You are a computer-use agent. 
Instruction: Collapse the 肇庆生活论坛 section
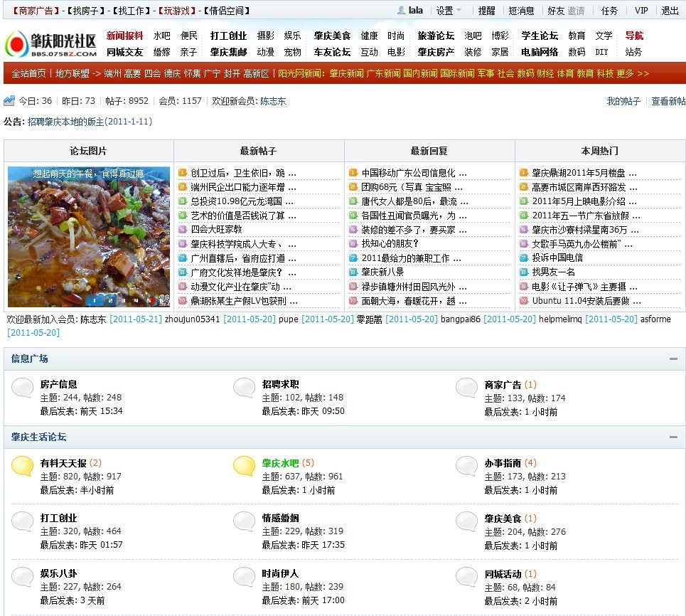click(673, 437)
